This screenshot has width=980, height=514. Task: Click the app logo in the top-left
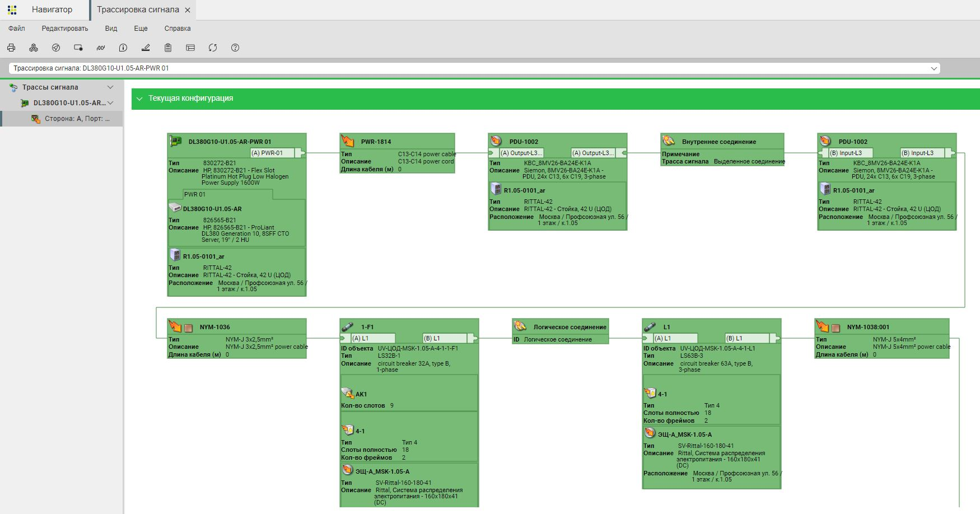12,10
